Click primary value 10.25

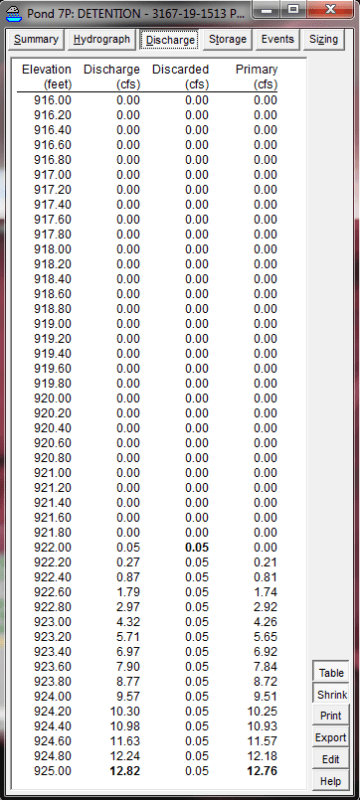coord(263,711)
